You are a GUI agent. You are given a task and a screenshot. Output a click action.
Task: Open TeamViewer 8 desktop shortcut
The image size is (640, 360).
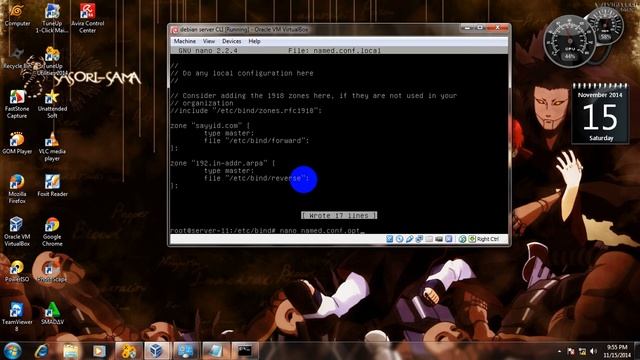tap(17, 317)
